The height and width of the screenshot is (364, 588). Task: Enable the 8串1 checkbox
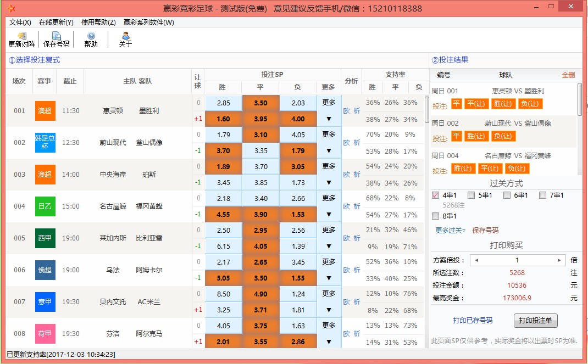click(x=435, y=216)
